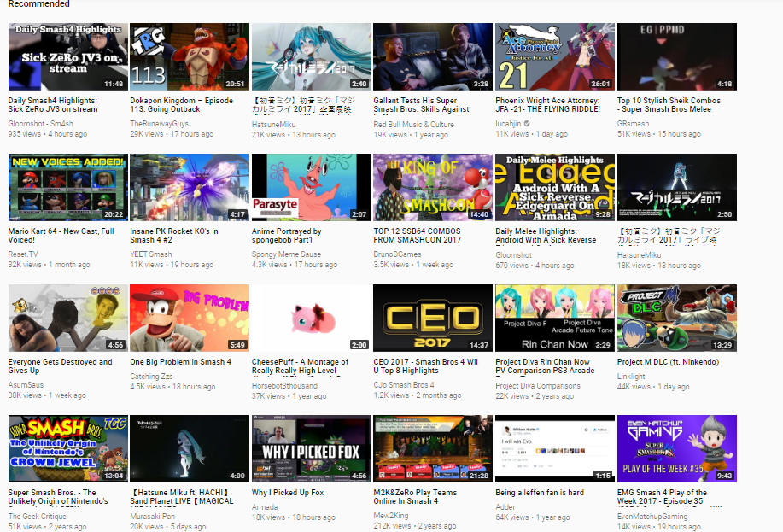Open Project Diva Rin Chan Now thumbnail
The height and width of the screenshot is (532, 783).
pyautogui.click(x=555, y=319)
